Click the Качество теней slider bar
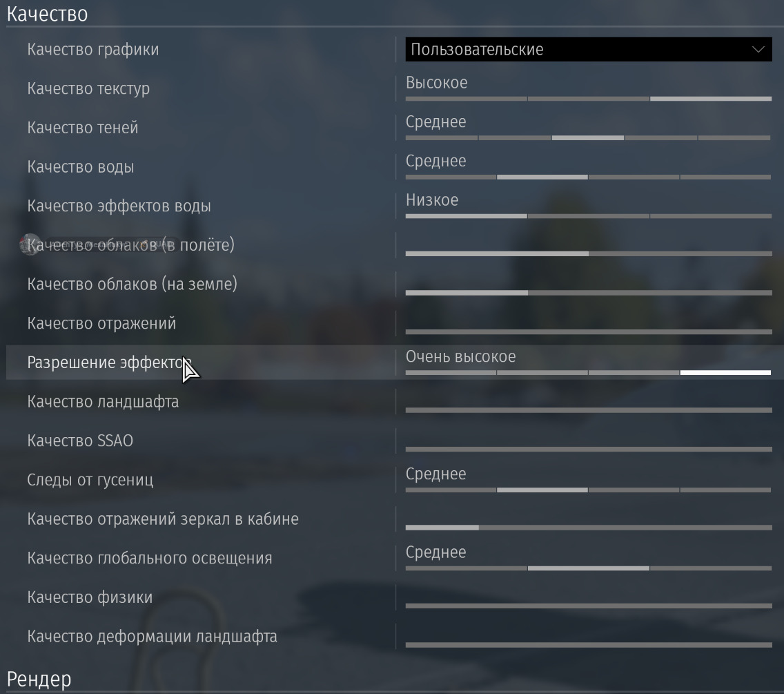 coord(588,138)
